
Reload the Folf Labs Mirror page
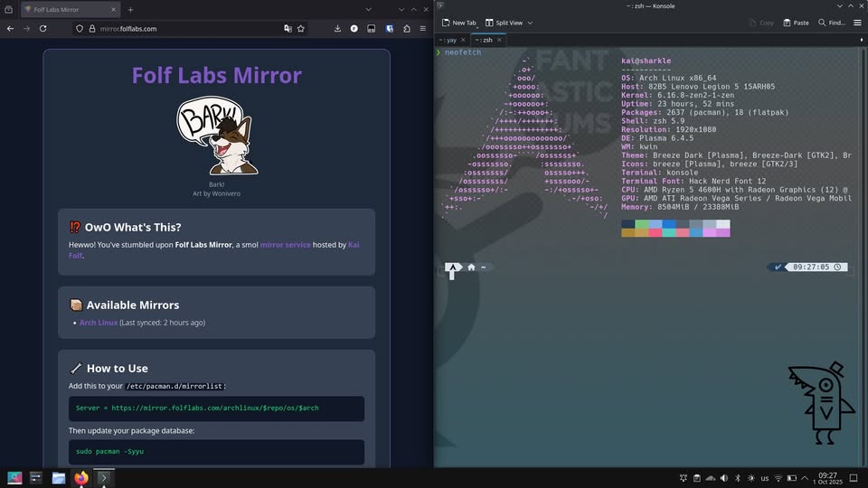click(x=42, y=28)
